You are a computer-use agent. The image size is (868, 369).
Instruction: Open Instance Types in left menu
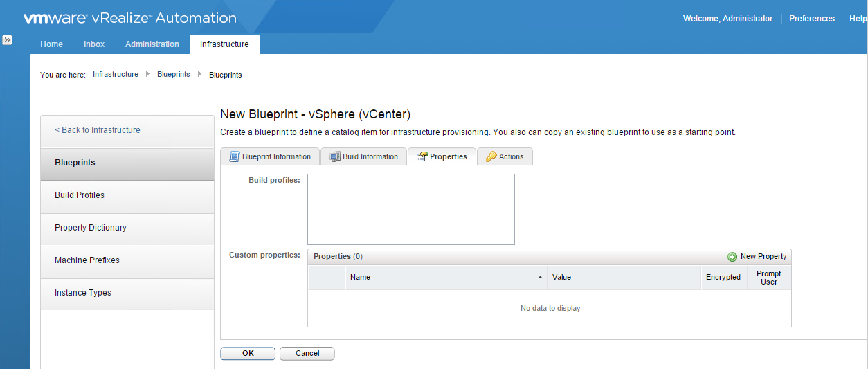[x=127, y=293]
